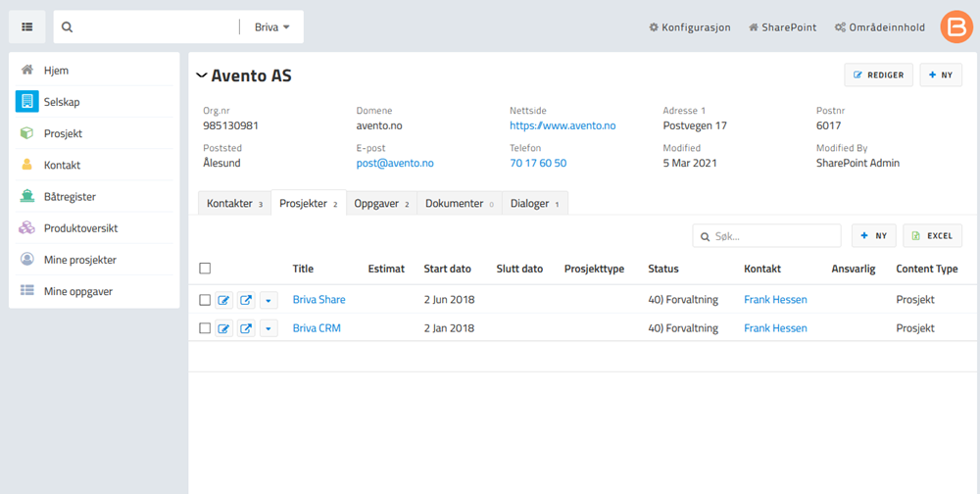This screenshot has height=494, width=980.
Task: Switch to the Prosjekter tab
Action: [x=309, y=203]
